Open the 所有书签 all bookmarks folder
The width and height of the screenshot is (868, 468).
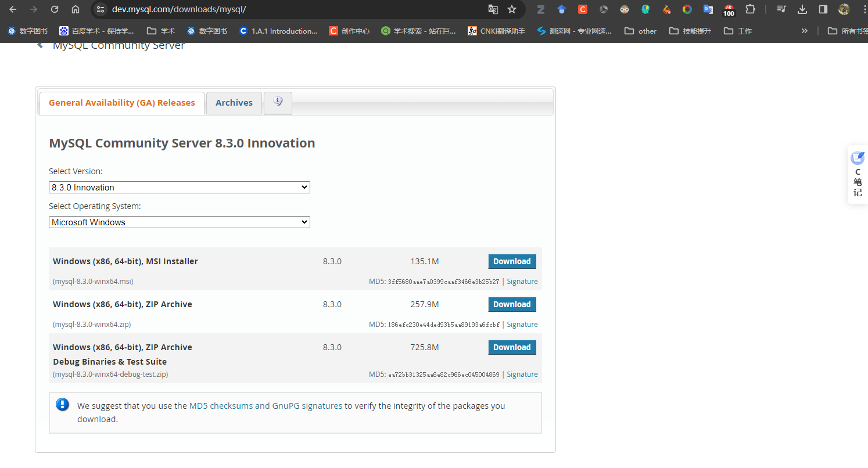tap(848, 31)
